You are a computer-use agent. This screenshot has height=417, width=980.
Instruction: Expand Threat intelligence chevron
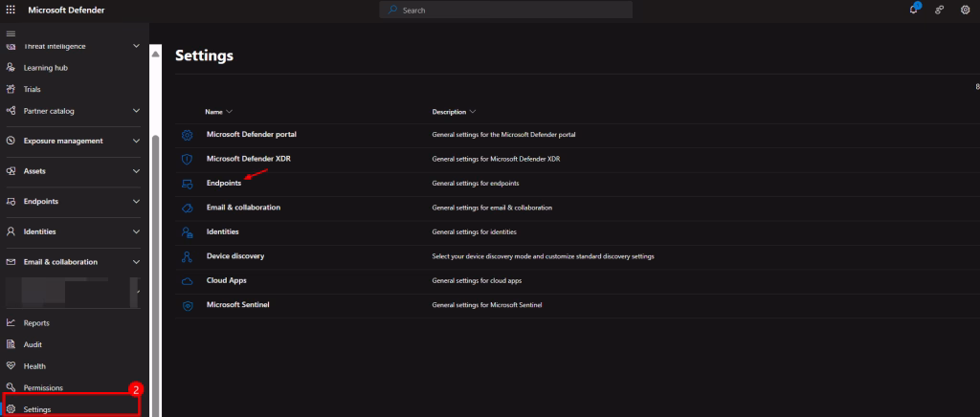[x=136, y=46]
